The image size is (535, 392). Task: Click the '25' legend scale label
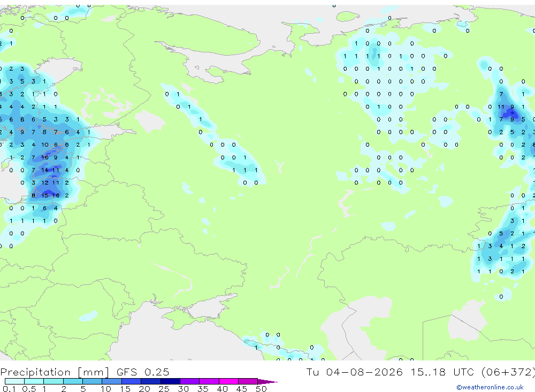tap(164, 389)
